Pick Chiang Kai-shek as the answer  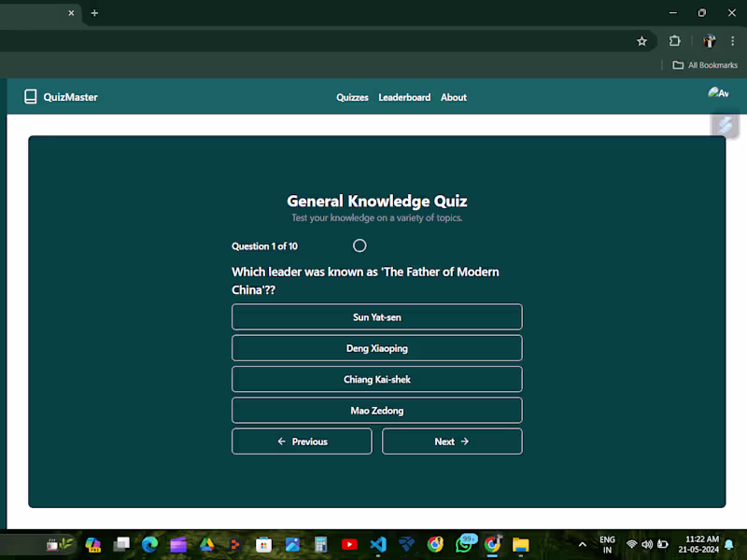point(377,379)
